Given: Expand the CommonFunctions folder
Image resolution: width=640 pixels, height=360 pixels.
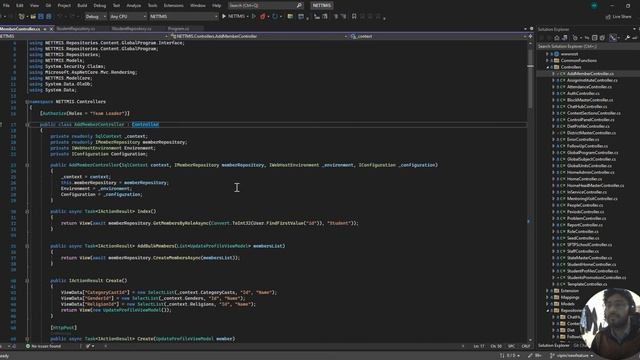Looking at the screenshot, I should (x=547, y=60).
